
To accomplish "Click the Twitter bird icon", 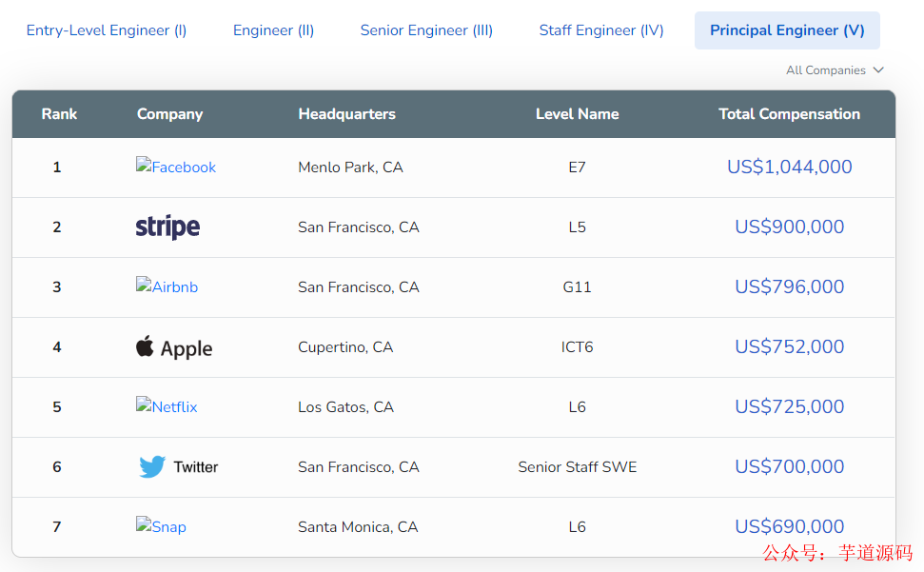I will click(x=152, y=466).
